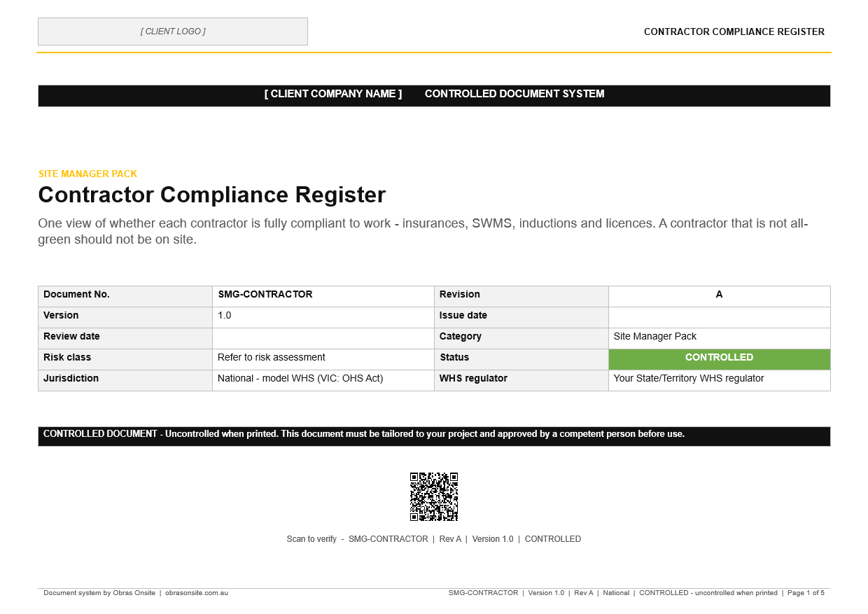Click the description paragraph about contractor compliance

(x=423, y=231)
